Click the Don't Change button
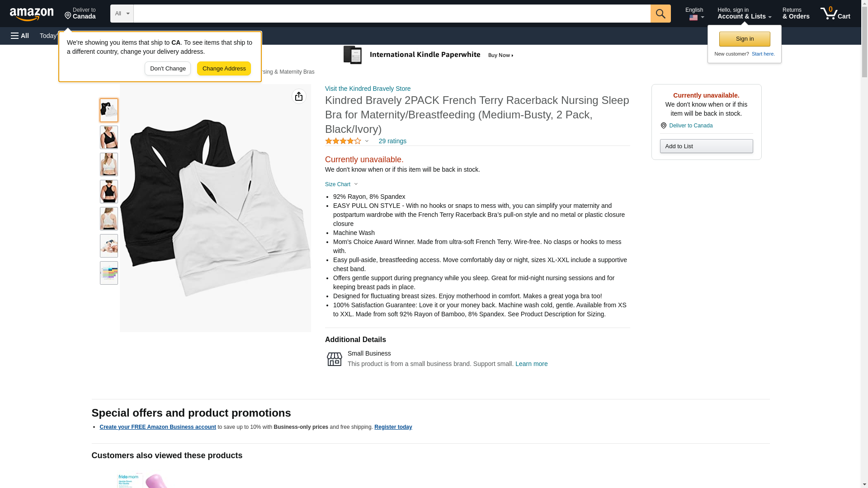Viewport: 868px width, 488px height. point(168,69)
